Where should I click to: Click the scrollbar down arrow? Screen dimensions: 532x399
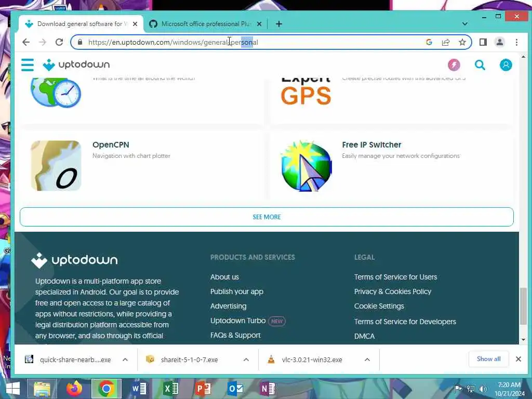point(523,339)
